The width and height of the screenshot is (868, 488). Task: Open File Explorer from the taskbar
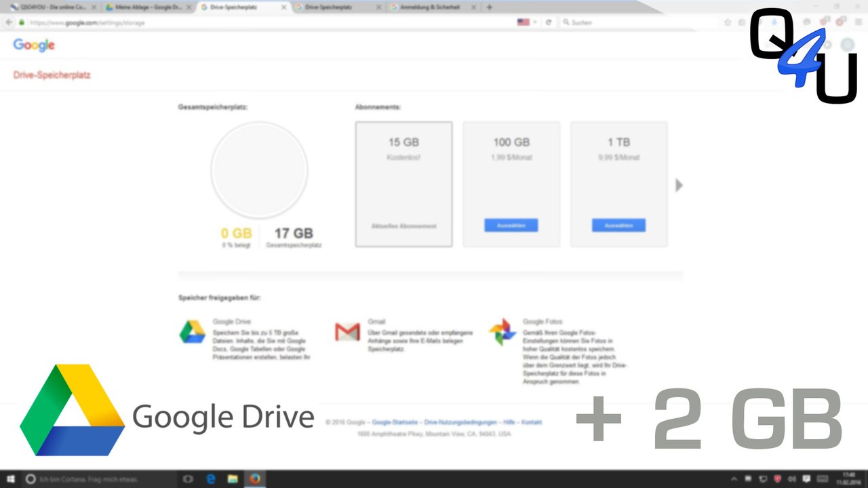click(233, 479)
